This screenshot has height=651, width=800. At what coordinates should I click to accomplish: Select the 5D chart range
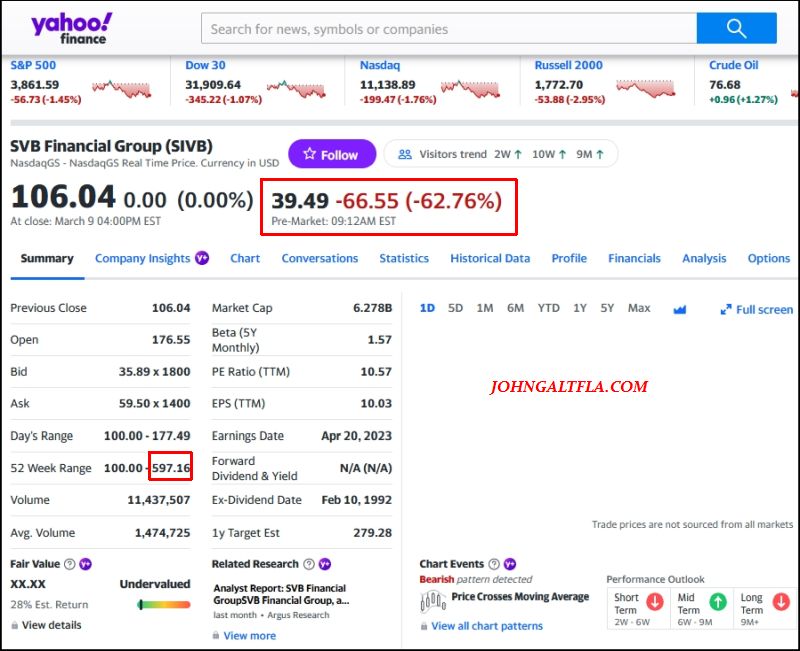coord(455,308)
